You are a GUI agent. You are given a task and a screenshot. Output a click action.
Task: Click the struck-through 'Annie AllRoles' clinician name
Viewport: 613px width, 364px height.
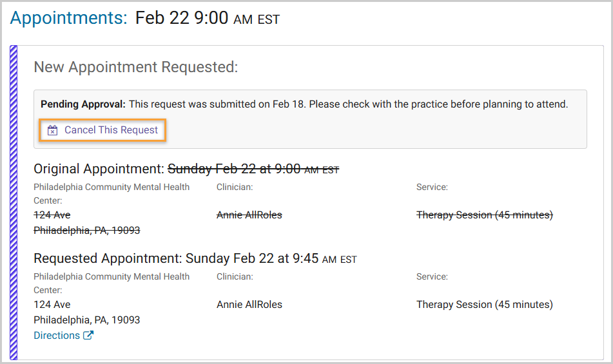[x=249, y=215]
